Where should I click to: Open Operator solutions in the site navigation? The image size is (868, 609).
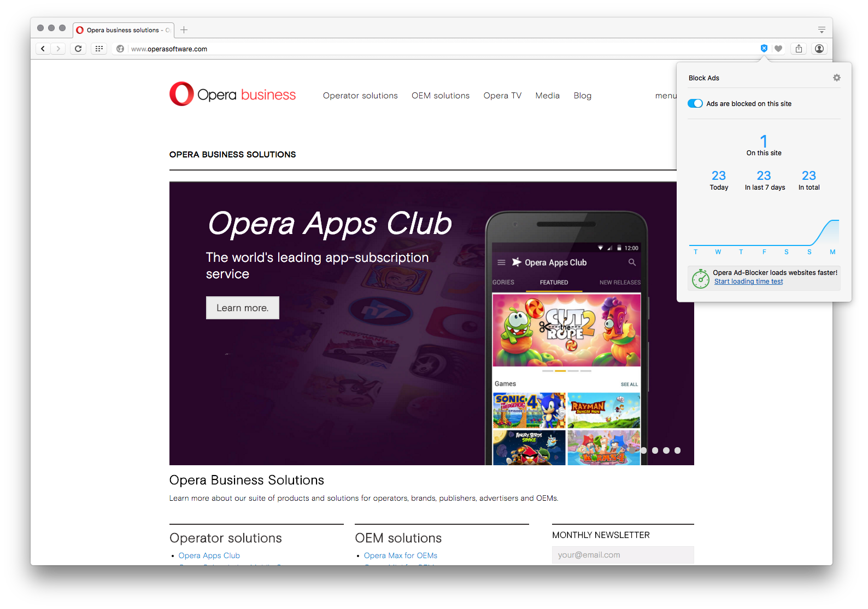[x=360, y=96]
